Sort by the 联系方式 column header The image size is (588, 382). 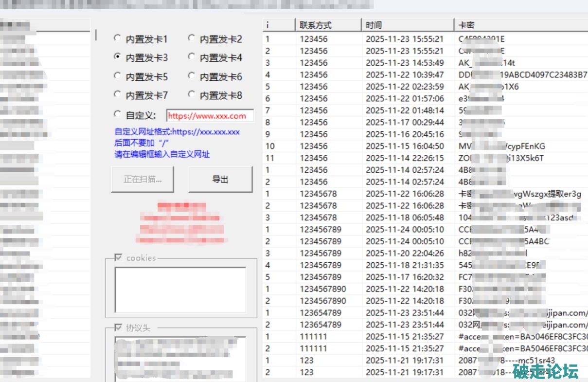[328, 25]
